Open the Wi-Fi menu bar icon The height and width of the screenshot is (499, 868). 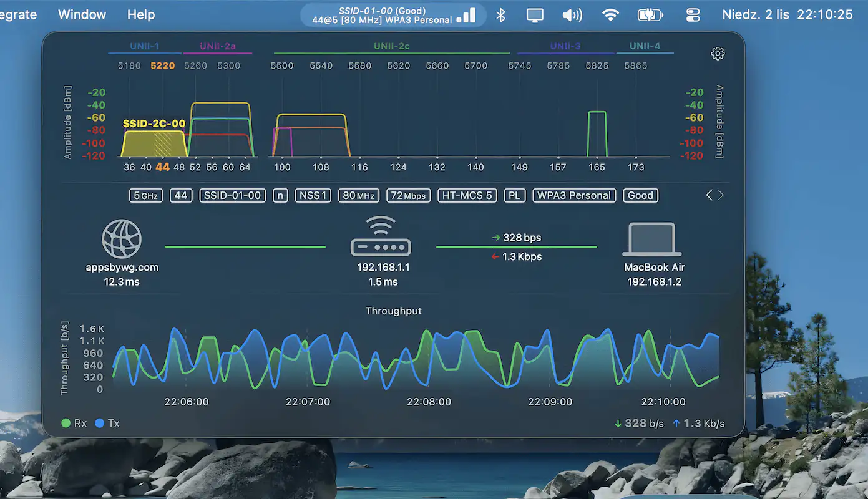click(610, 15)
